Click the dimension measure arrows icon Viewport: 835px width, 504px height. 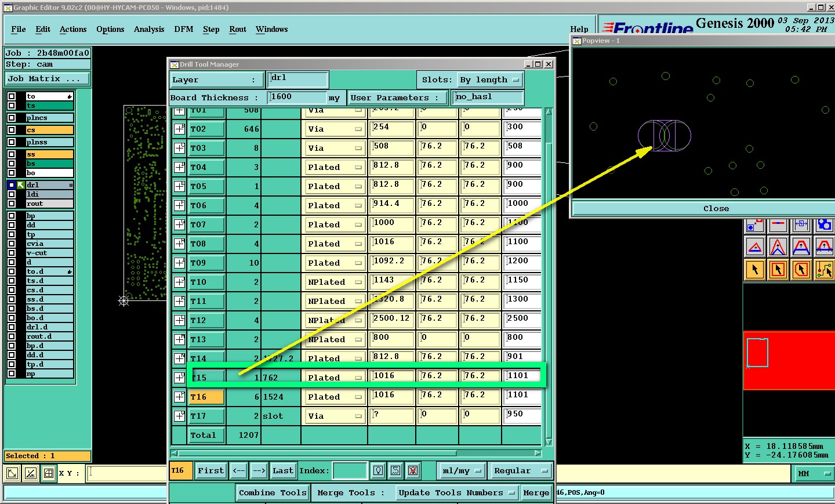[801, 225]
